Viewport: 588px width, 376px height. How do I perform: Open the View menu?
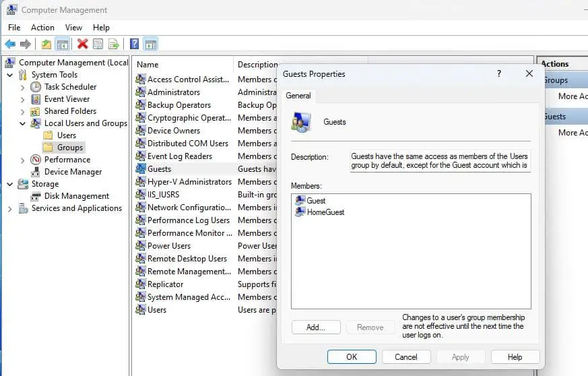click(x=73, y=28)
